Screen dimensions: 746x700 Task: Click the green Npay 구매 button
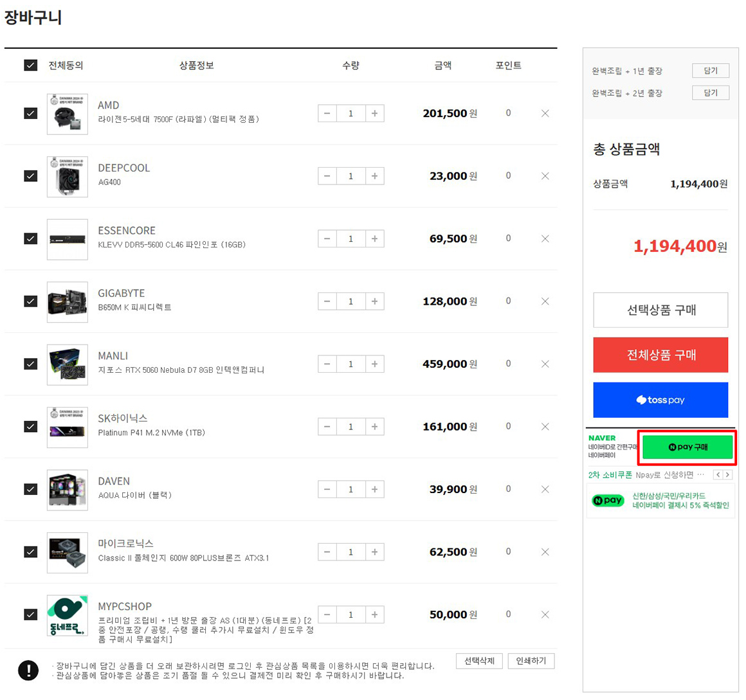687,447
